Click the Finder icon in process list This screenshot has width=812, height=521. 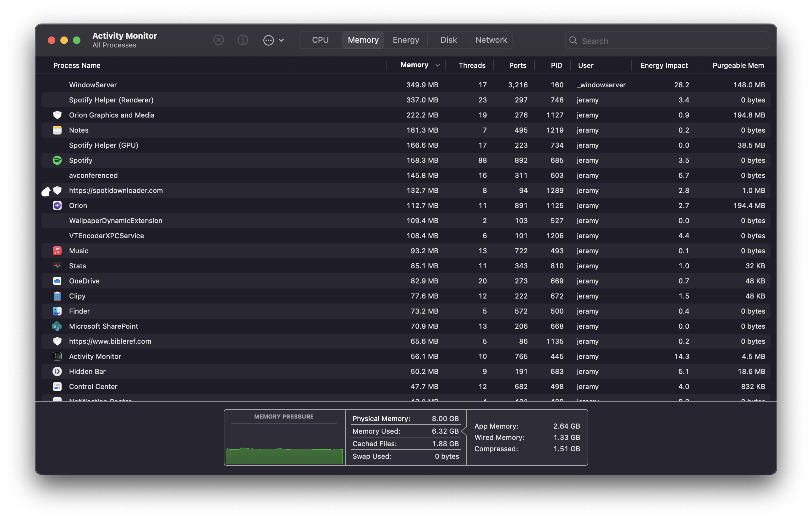point(57,311)
